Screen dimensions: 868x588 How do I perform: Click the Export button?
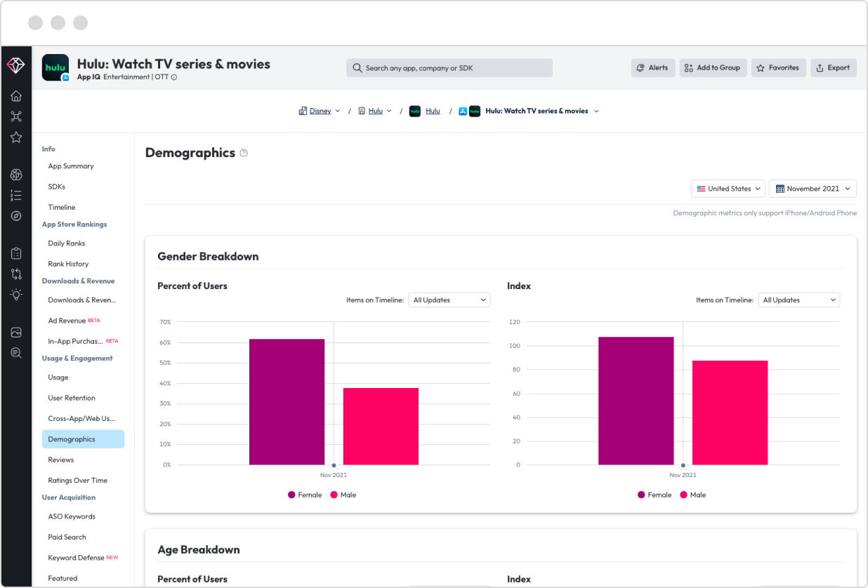coord(833,68)
